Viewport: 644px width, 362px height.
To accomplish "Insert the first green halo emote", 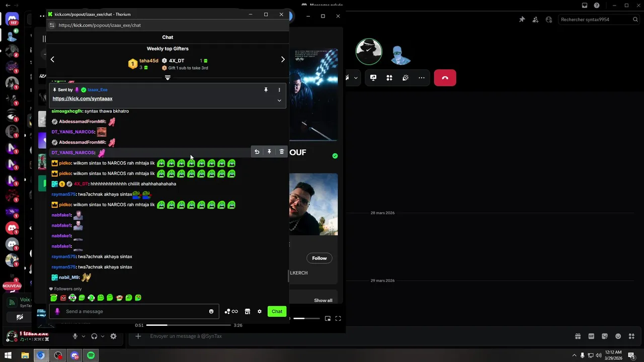I will click(x=54, y=298).
